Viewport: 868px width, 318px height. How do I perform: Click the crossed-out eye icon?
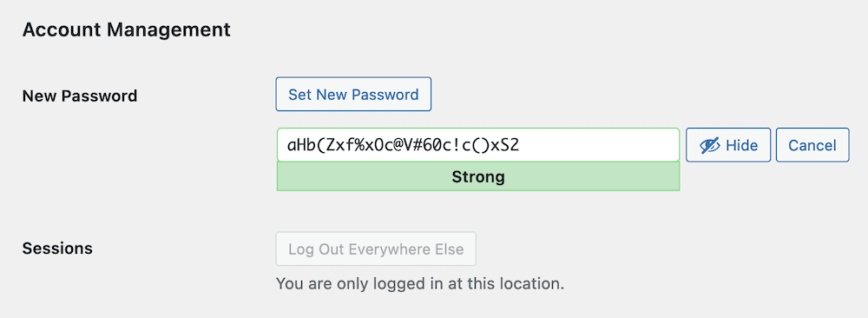pos(710,145)
